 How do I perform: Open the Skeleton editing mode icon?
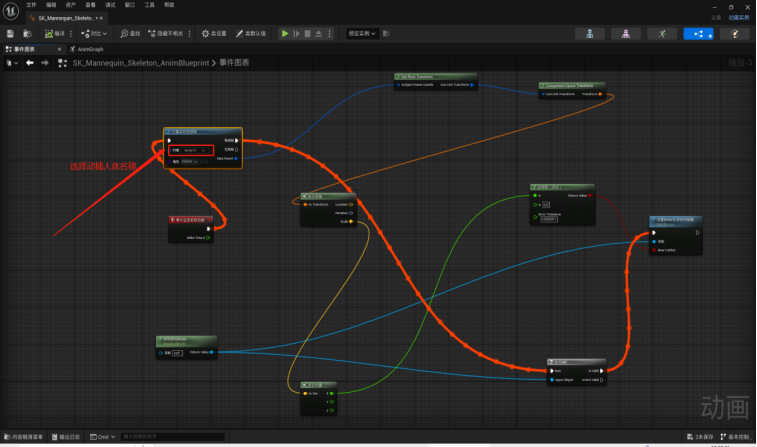point(590,34)
